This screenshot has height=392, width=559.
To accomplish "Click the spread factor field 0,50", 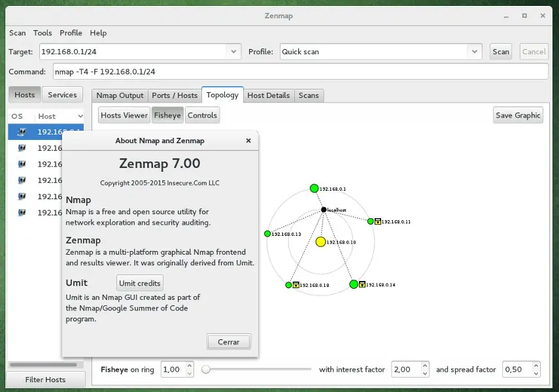I will click(x=518, y=370).
